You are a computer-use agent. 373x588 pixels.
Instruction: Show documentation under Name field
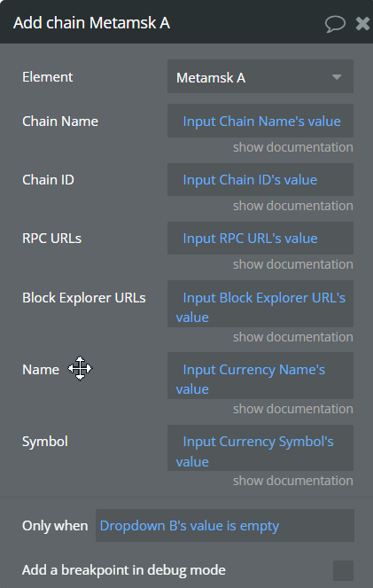[293, 409]
